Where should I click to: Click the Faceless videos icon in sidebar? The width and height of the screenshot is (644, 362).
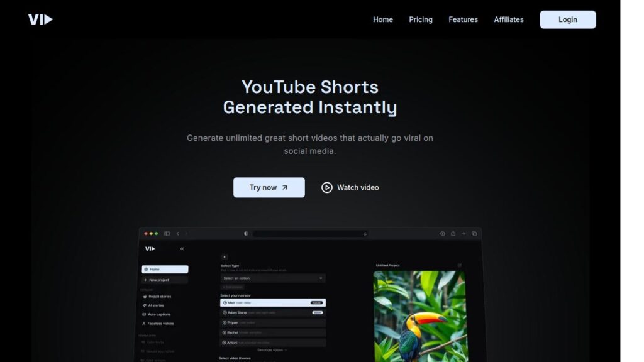coord(144,324)
